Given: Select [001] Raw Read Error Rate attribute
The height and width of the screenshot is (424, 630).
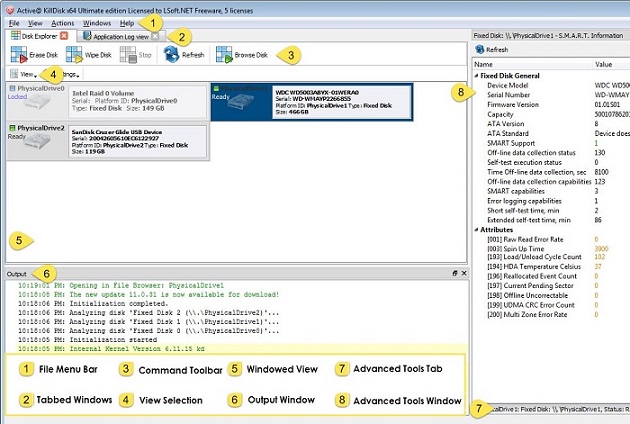Looking at the screenshot, I should click(551, 240).
